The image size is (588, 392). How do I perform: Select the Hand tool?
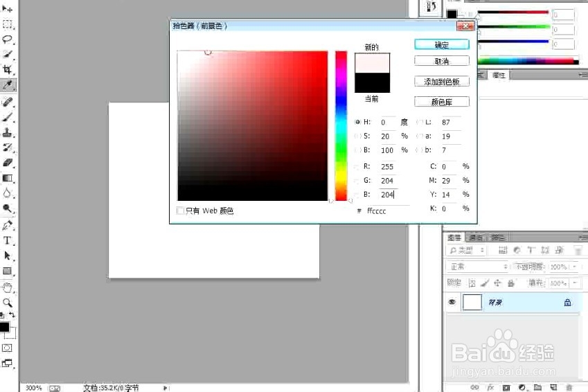[x=7, y=287]
